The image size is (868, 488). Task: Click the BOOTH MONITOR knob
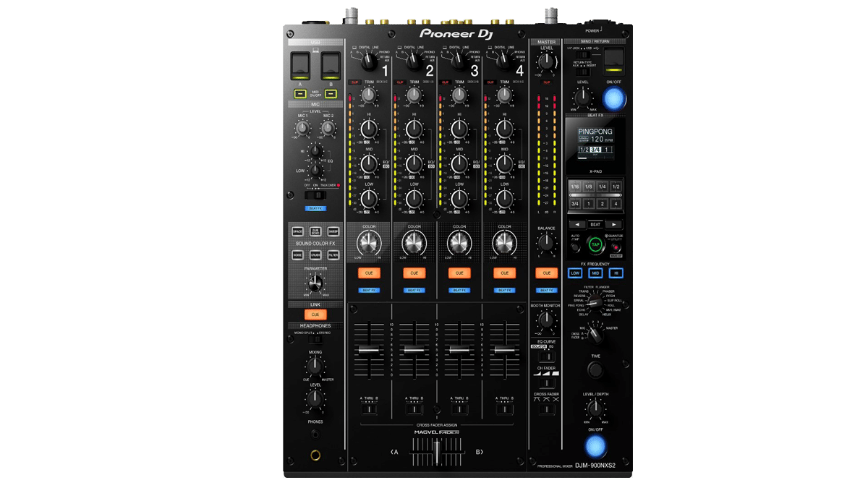[x=547, y=320]
